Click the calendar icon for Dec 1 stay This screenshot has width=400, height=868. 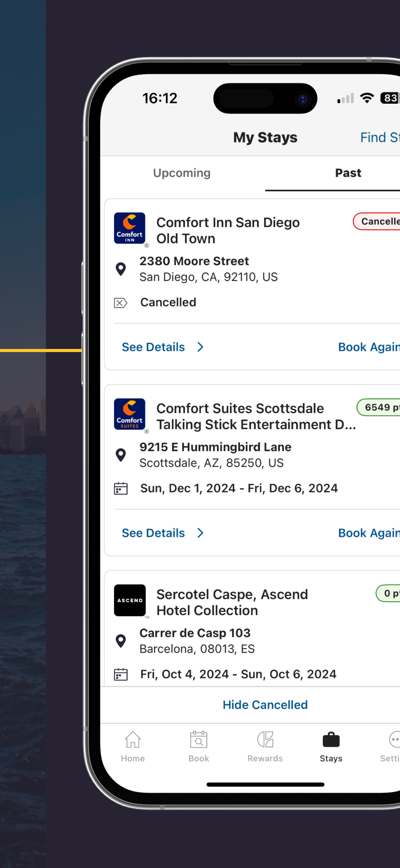(x=121, y=488)
